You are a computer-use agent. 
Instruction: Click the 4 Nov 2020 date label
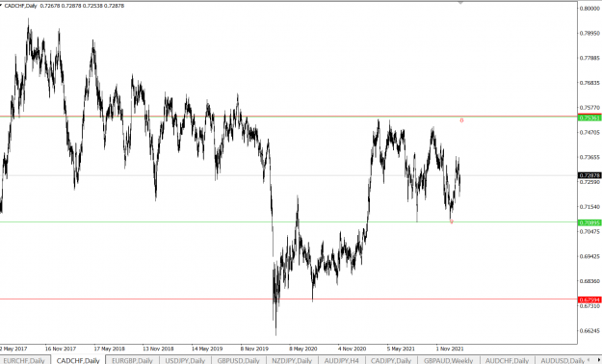point(353,349)
